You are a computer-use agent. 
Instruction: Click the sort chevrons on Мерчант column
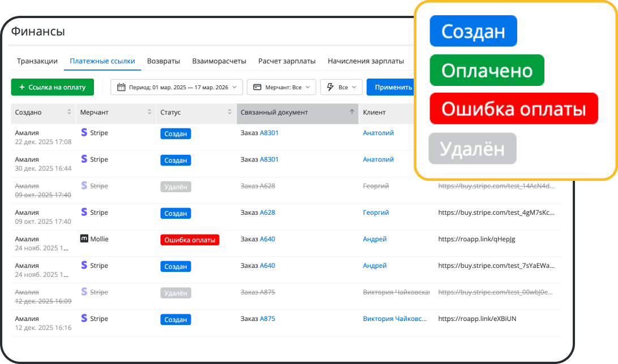(x=149, y=113)
